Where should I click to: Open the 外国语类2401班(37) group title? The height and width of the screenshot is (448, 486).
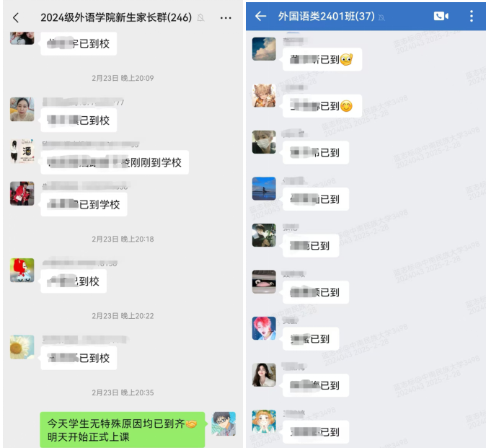tap(327, 16)
